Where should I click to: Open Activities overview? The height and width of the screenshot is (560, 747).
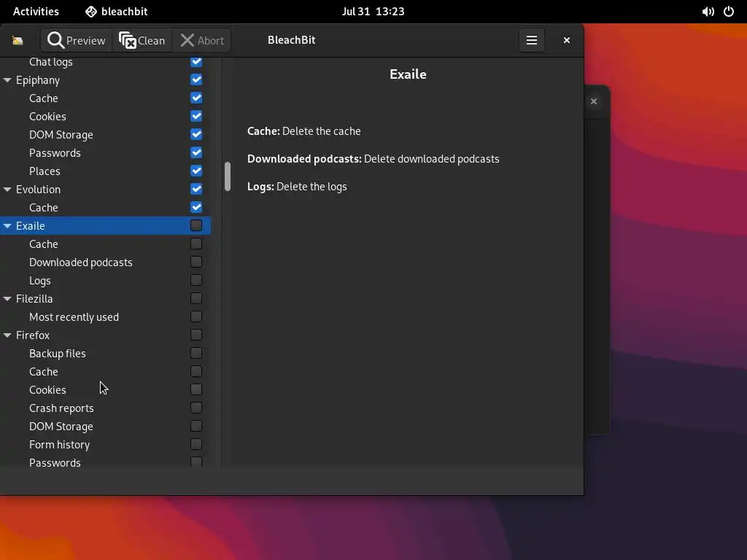click(36, 12)
